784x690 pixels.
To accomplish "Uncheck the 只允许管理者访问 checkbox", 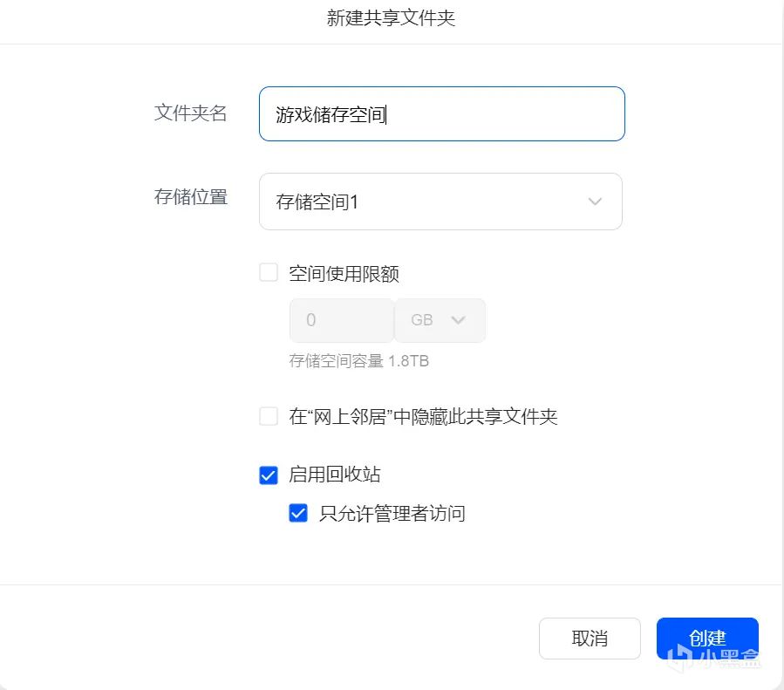I will 298,513.
